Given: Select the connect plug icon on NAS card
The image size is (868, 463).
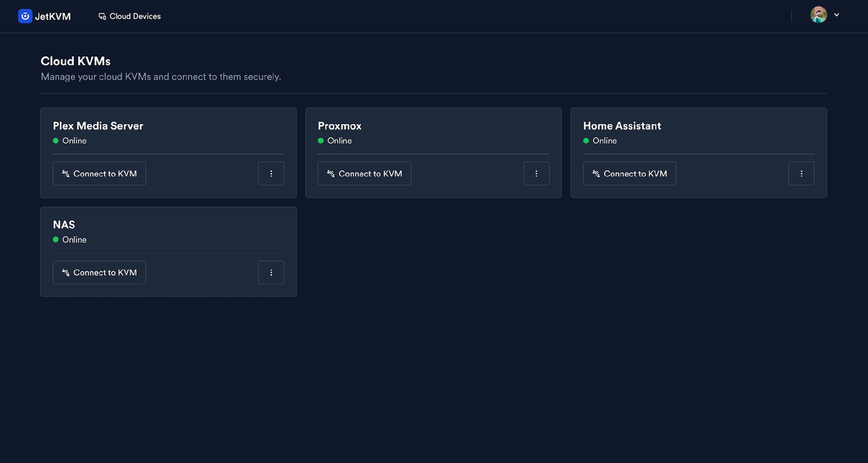Looking at the screenshot, I should coord(64,273).
